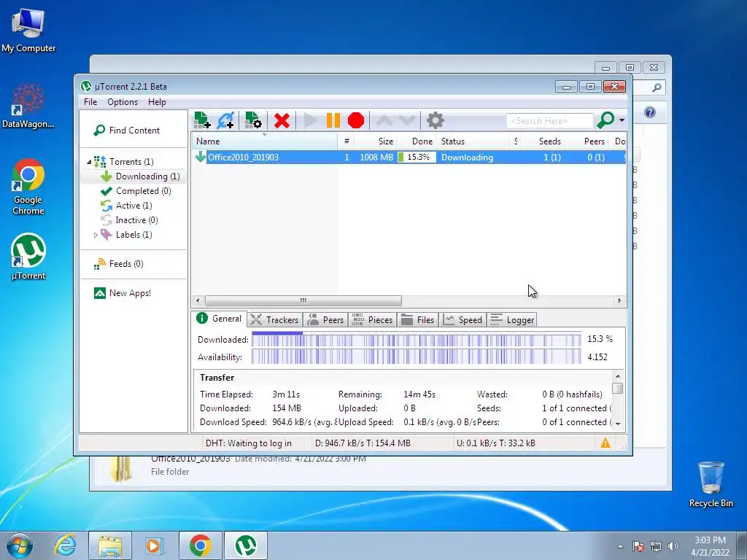747x560 pixels.
Task: Switch to the Peers tab
Action: tap(326, 320)
